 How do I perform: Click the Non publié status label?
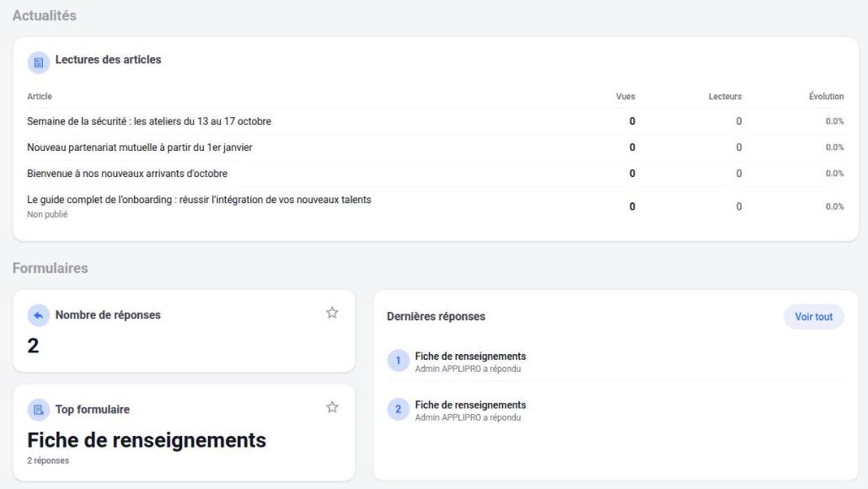coord(47,214)
